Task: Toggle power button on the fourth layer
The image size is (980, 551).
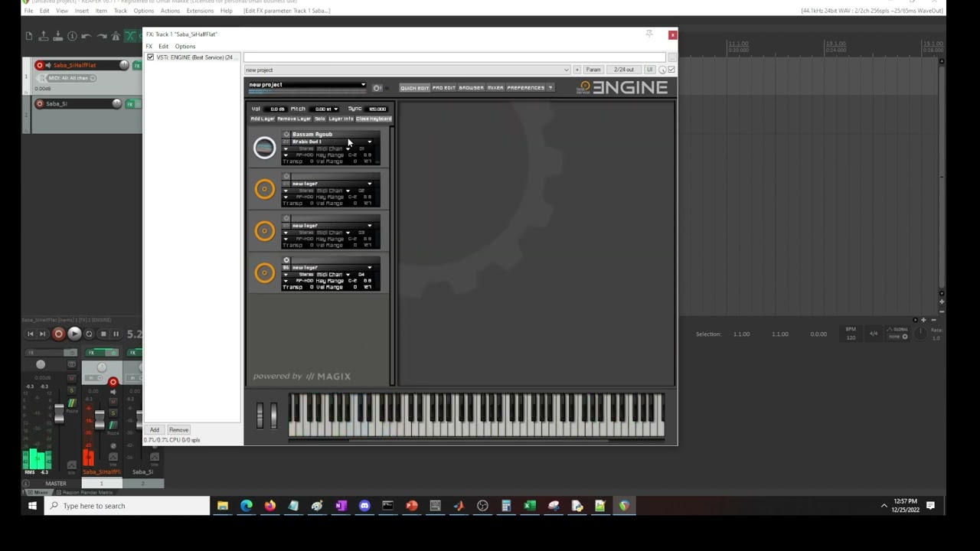Action: point(286,260)
